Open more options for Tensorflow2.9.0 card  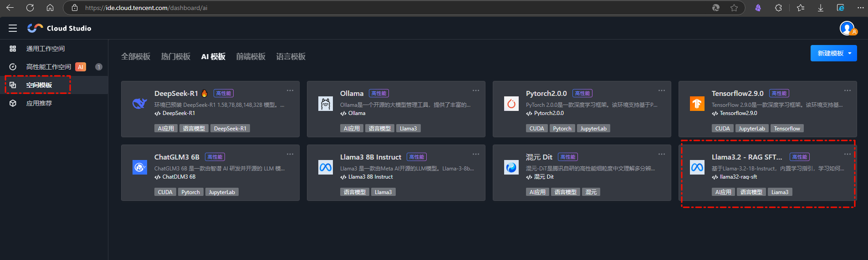(848, 90)
